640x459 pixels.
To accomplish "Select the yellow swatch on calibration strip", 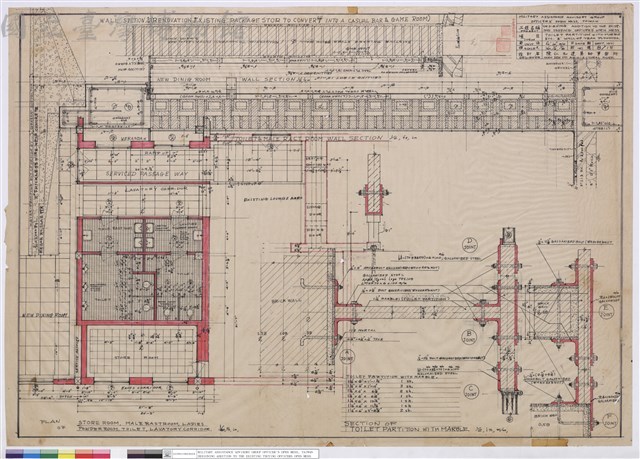I will click(67, 454).
